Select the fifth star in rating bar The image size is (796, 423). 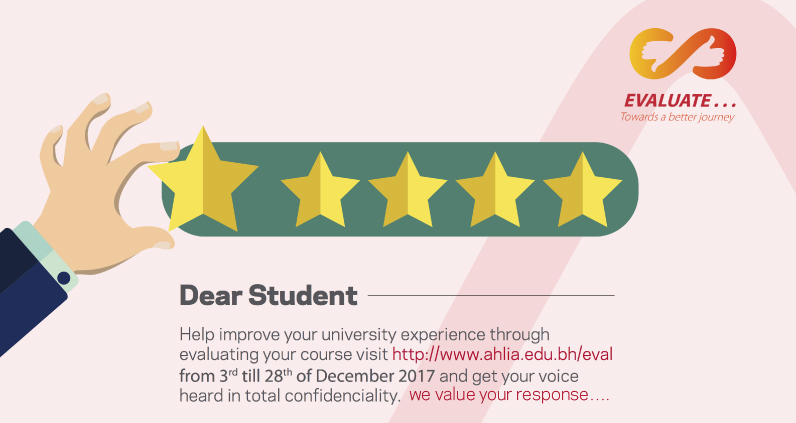pyautogui.click(x=583, y=192)
